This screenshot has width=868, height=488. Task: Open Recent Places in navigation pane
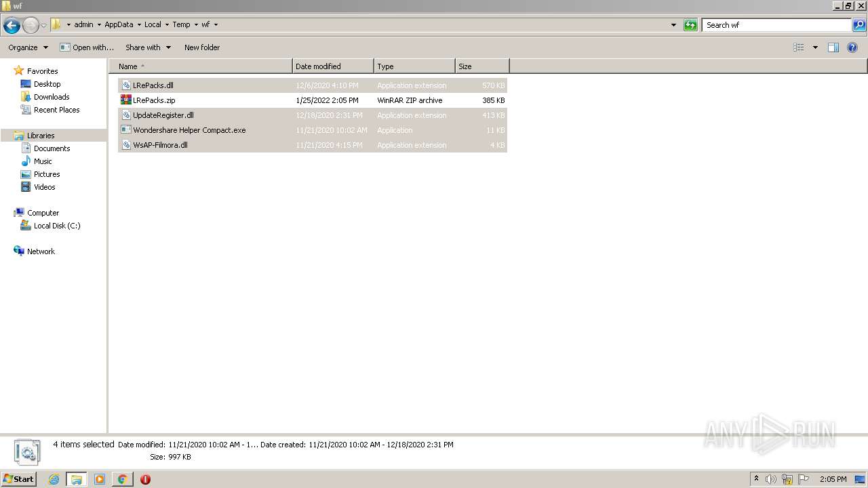(x=56, y=110)
